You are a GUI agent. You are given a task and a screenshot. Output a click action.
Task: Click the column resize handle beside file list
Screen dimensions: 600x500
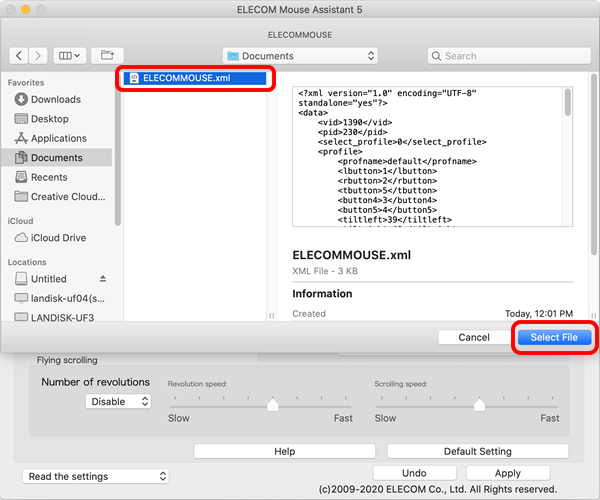click(x=271, y=316)
